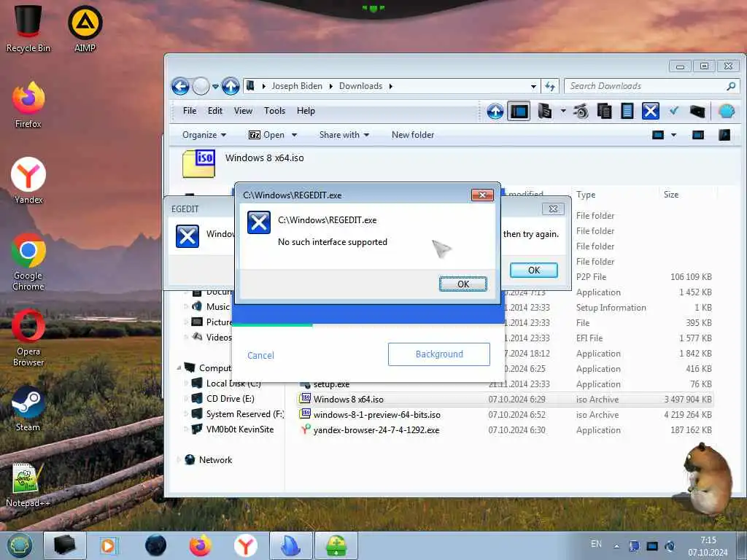
Task: Open the Help menu
Action: click(x=306, y=111)
